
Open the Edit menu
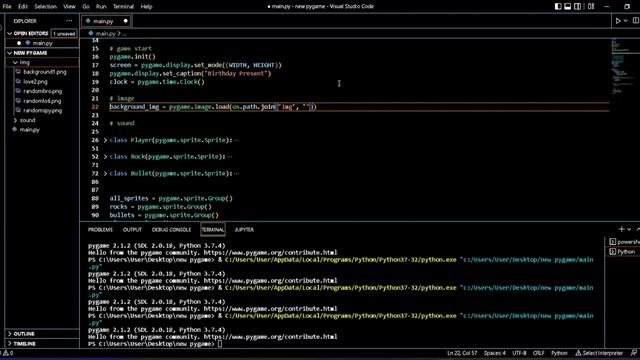pos(23,7)
